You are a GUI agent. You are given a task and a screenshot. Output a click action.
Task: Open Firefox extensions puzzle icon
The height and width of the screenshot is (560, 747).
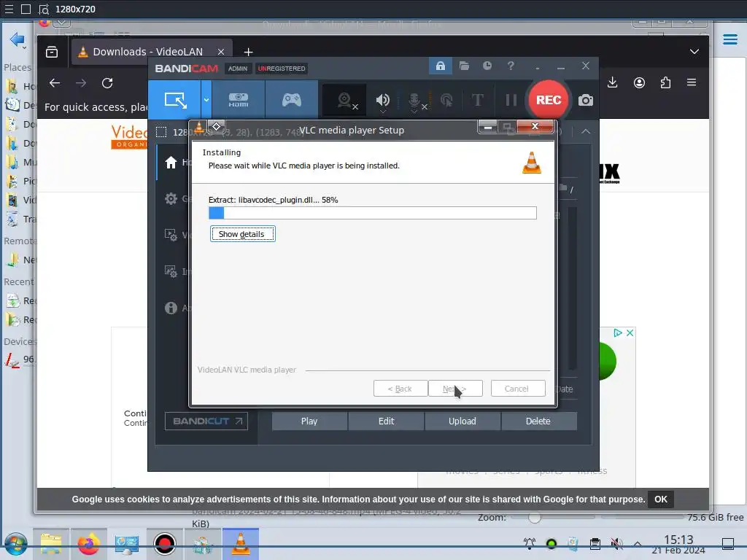(x=665, y=82)
